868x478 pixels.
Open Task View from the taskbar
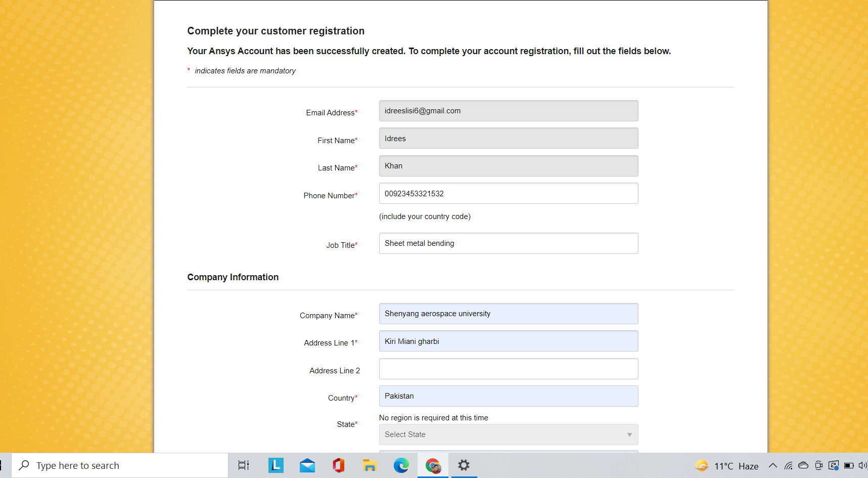tap(244, 465)
